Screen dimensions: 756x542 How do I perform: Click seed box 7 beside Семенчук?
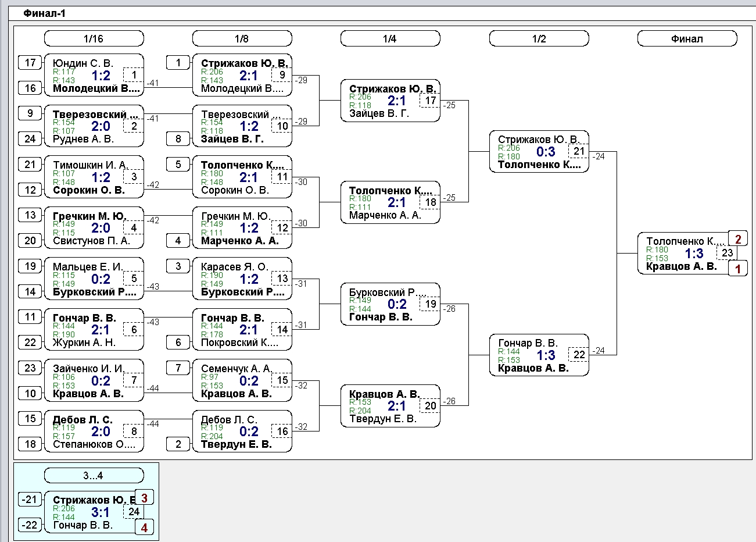178,368
